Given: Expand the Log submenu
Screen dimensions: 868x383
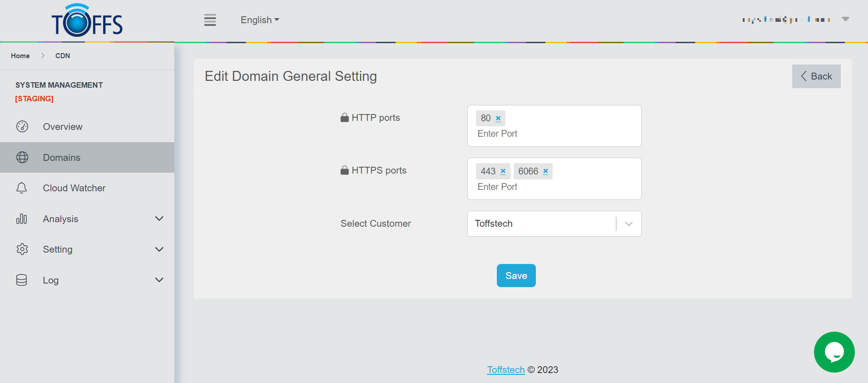Looking at the screenshot, I should click(x=159, y=280).
